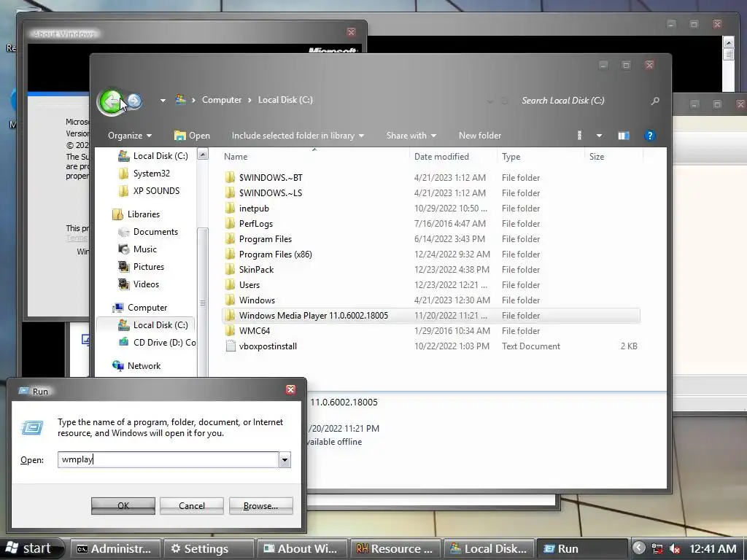This screenshot has height=560, width=747.
Task: Open Music library in navigation pane
Action: [x=144, y=249]
